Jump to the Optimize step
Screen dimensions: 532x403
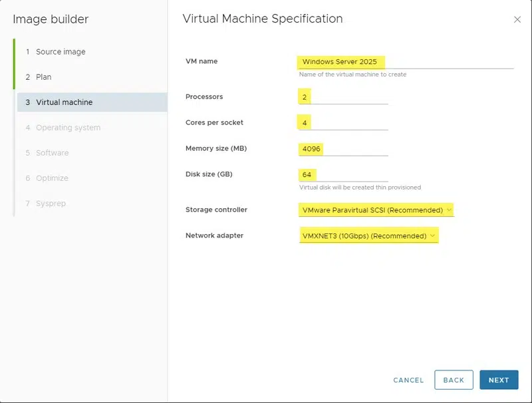pos(52,178)
